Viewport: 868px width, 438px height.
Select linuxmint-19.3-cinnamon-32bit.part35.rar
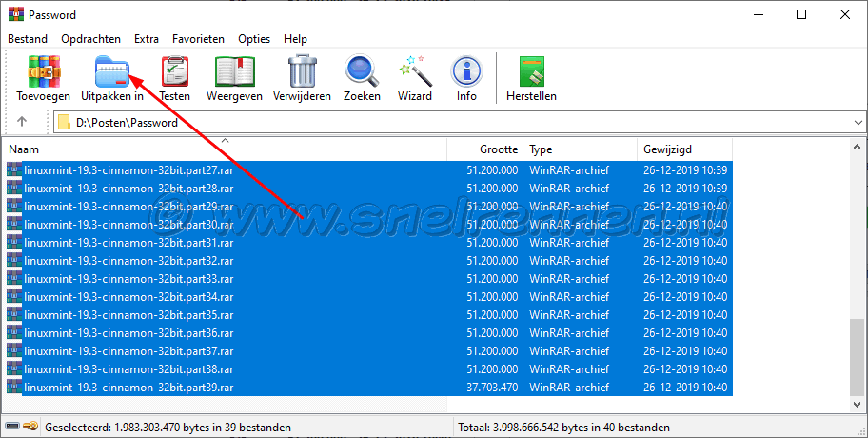click(x=128, y=314)
